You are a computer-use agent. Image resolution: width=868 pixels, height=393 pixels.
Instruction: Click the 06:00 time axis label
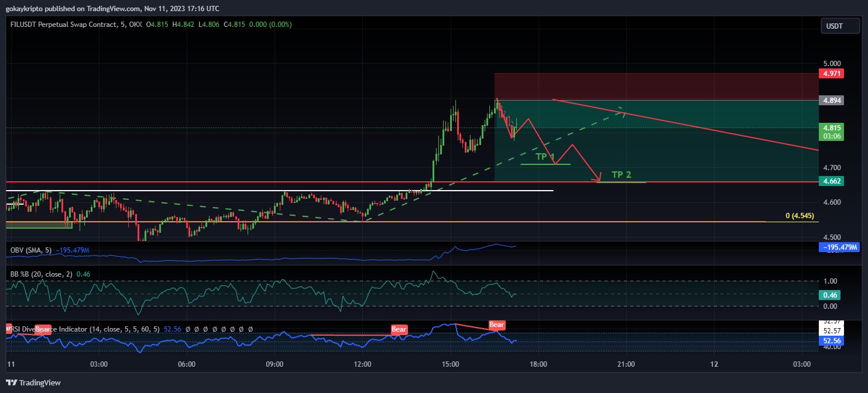click(186, 364)
